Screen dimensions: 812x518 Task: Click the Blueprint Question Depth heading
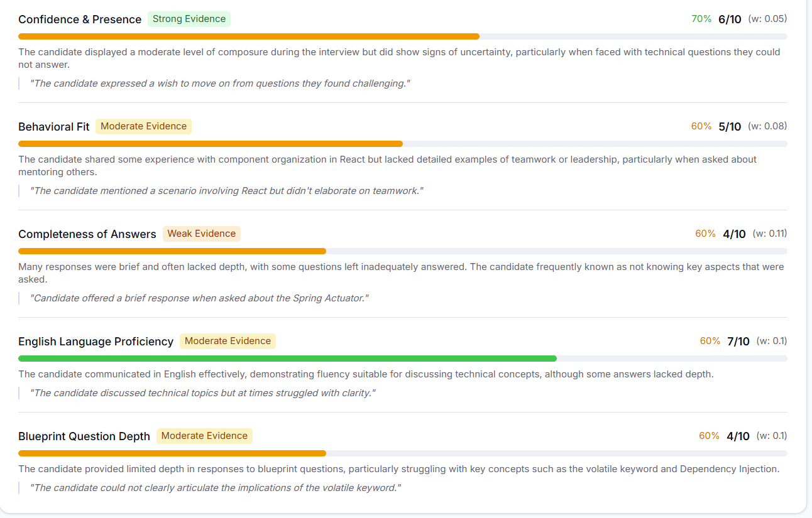pos(84,436)
